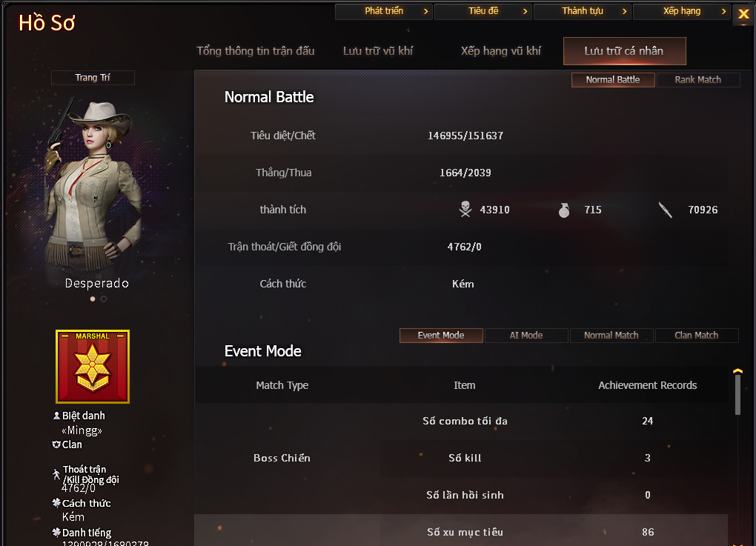Image resolution: width=756 pixels, height=546 pixels.
Task: Click the grenade kills icon
Action: (563, 210)
